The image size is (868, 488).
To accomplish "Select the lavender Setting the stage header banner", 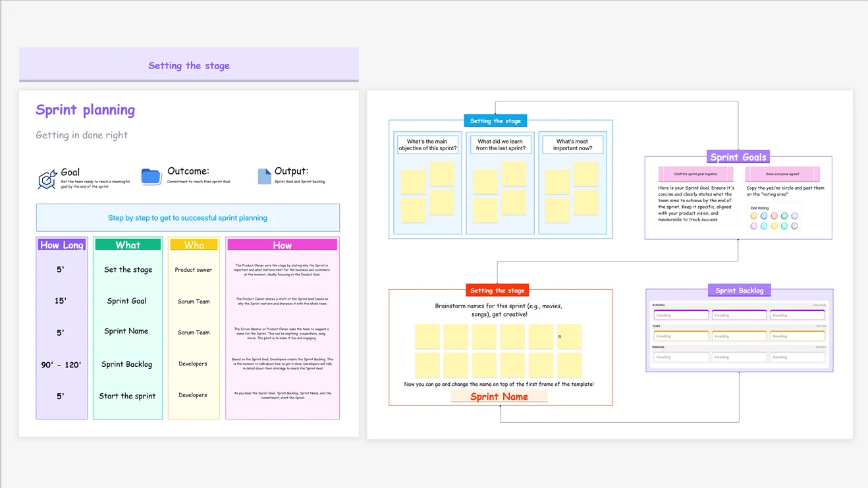I will pos(189,65).
